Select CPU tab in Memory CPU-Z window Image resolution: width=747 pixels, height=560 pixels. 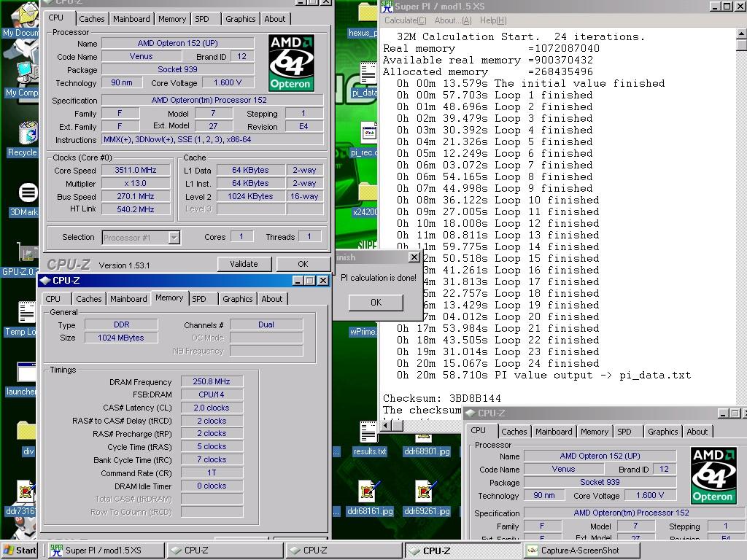click(53, 299)
